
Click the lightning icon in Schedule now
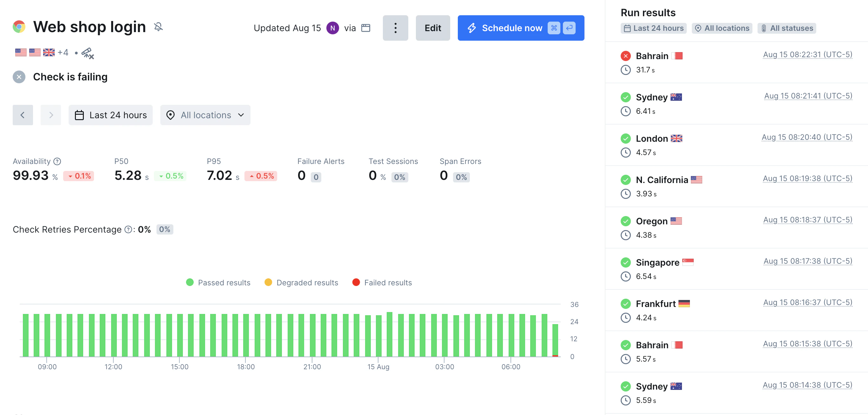[473, 28]
